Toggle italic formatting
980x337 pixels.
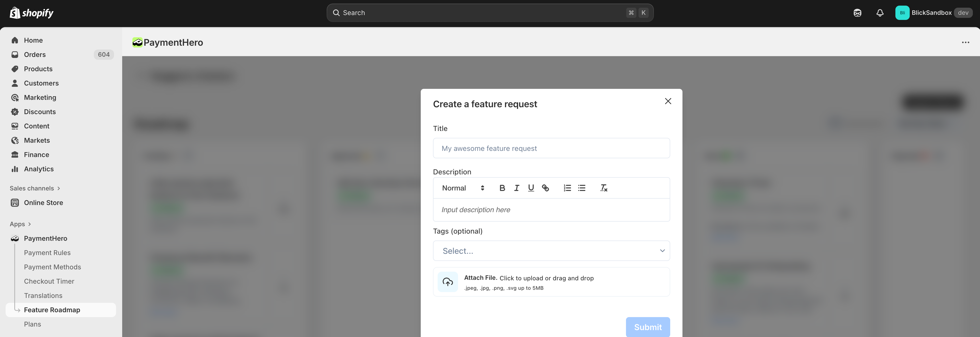coord(517,188)
